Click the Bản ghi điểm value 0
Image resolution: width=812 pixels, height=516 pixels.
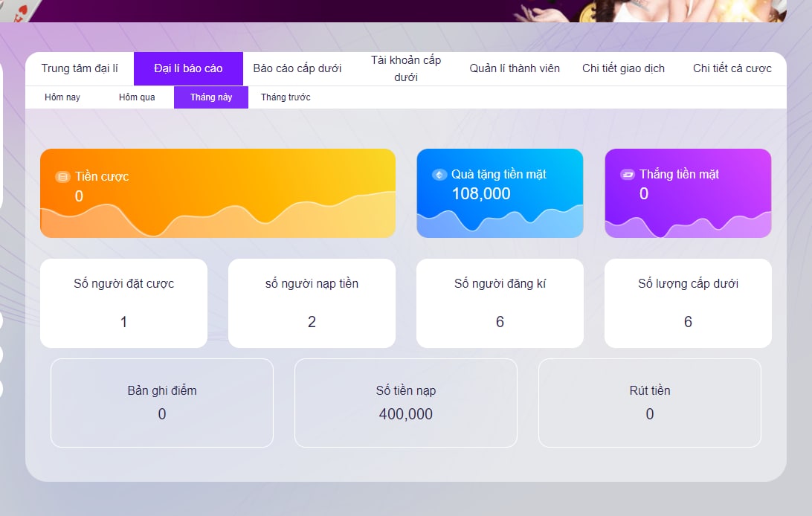pyautogui.click(x=162, y=414)
